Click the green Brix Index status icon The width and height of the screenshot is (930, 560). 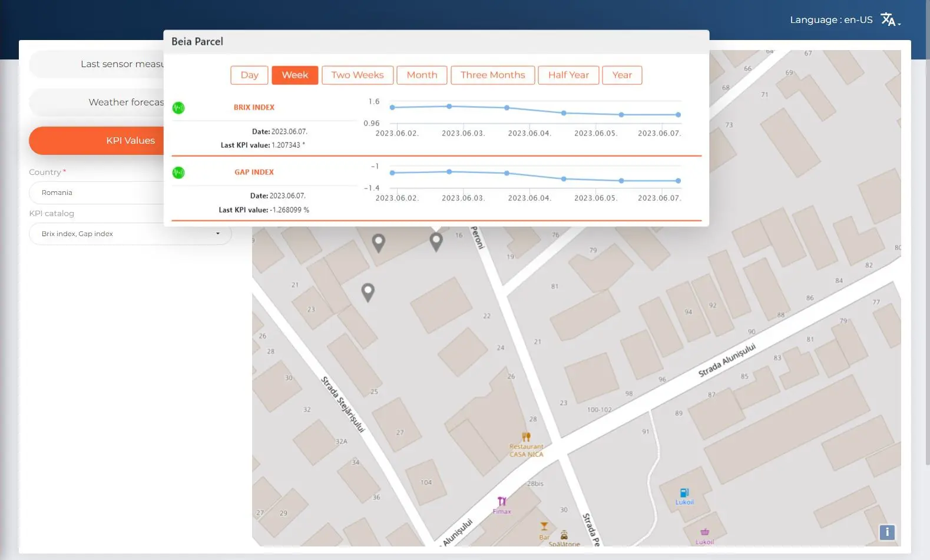pyautogui.click(x=178, y=108)
